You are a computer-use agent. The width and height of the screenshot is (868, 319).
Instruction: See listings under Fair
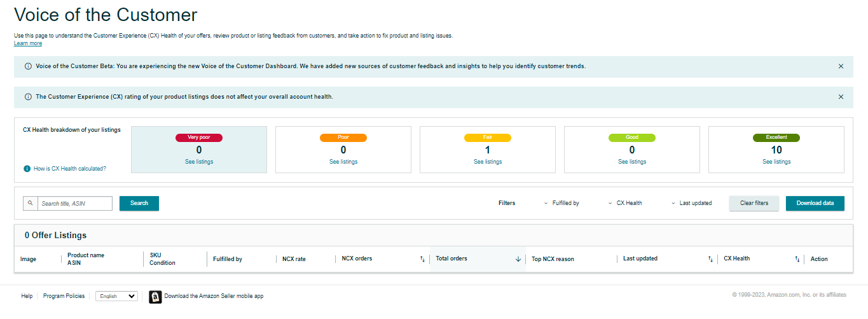click(488, 162)
